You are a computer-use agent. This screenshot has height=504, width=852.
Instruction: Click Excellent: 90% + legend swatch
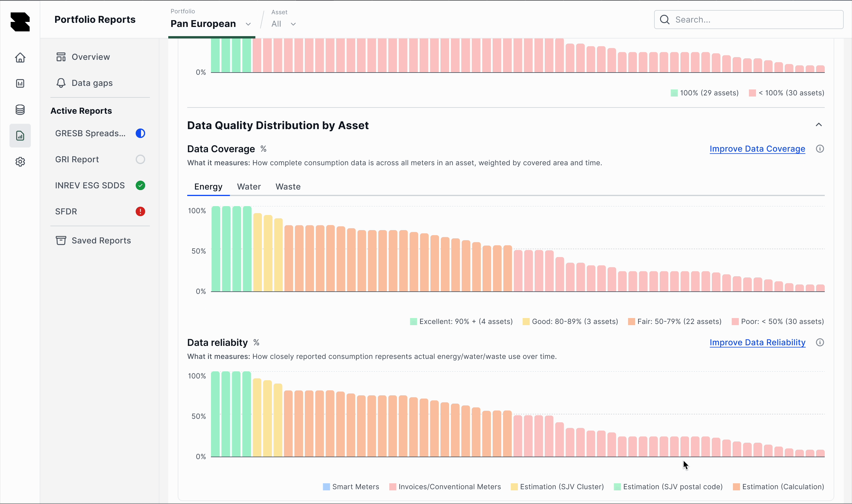coord(413,322)
